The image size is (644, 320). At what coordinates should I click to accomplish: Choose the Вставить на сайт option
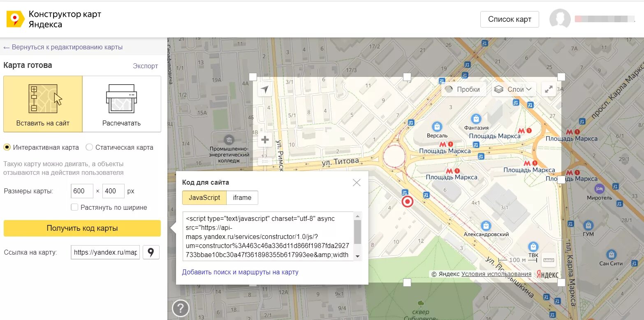tap(43, 104)
